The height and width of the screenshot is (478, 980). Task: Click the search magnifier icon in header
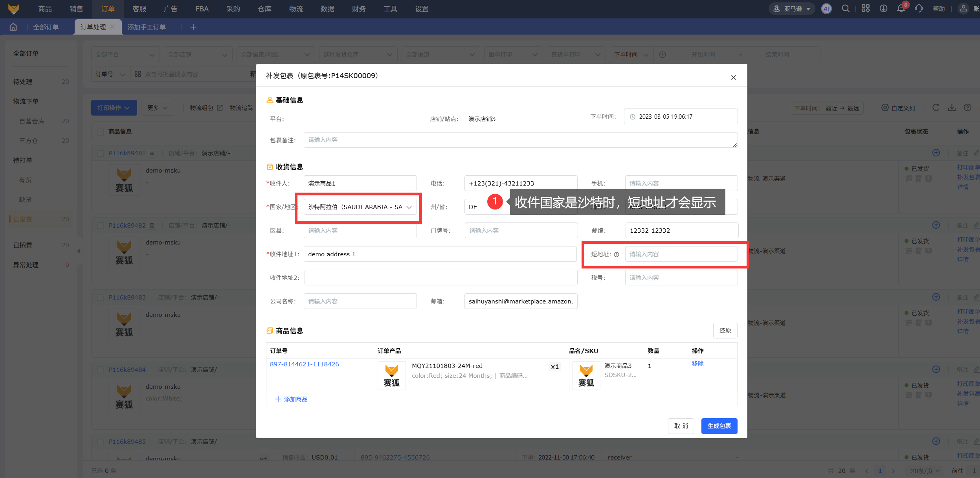pos(846,9)
